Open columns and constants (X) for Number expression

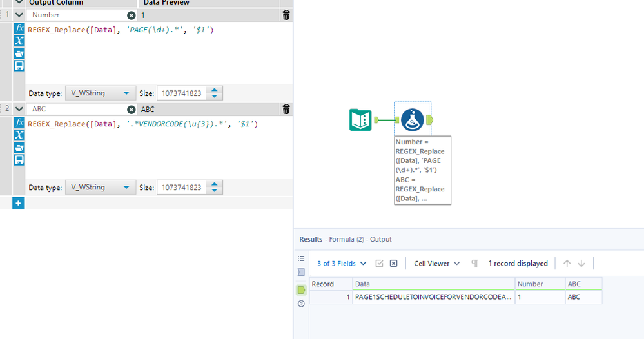coord(19,41)
